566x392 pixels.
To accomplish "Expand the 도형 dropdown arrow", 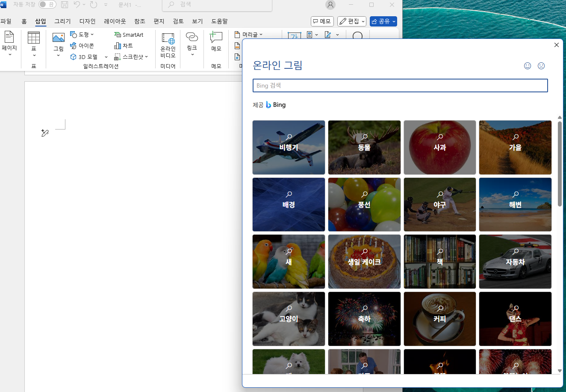I will (92, 35).
